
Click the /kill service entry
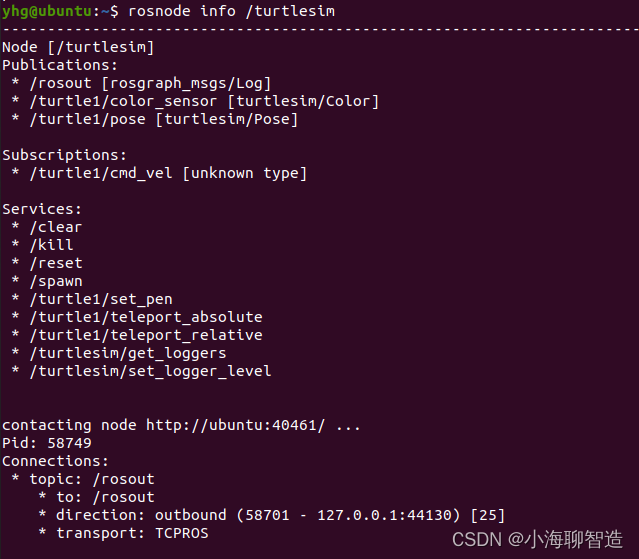tap(51, 245)
